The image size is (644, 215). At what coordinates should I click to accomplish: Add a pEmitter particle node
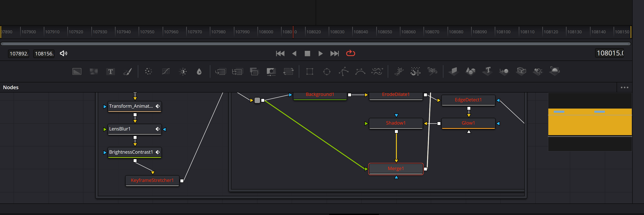[399, 71]
